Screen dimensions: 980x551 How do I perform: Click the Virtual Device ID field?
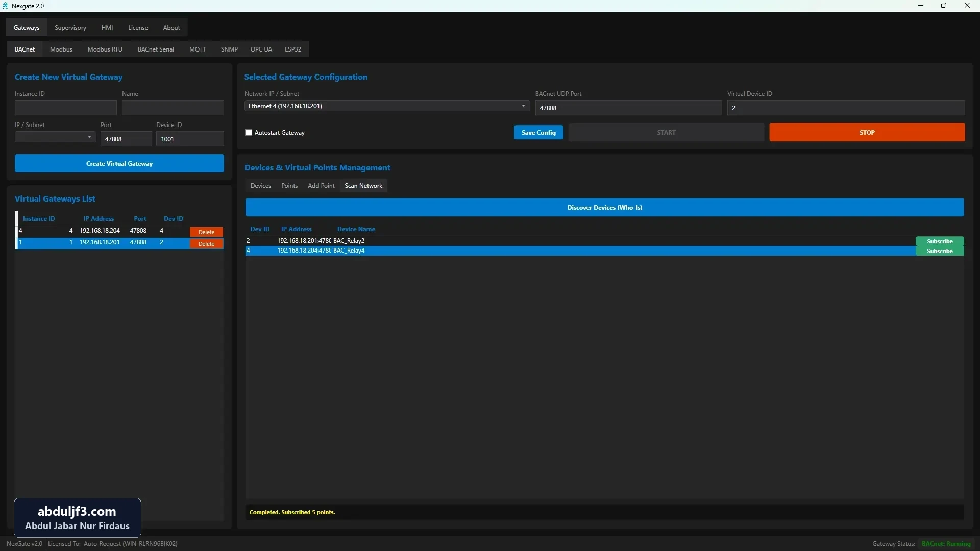click(x=846, y=108)
